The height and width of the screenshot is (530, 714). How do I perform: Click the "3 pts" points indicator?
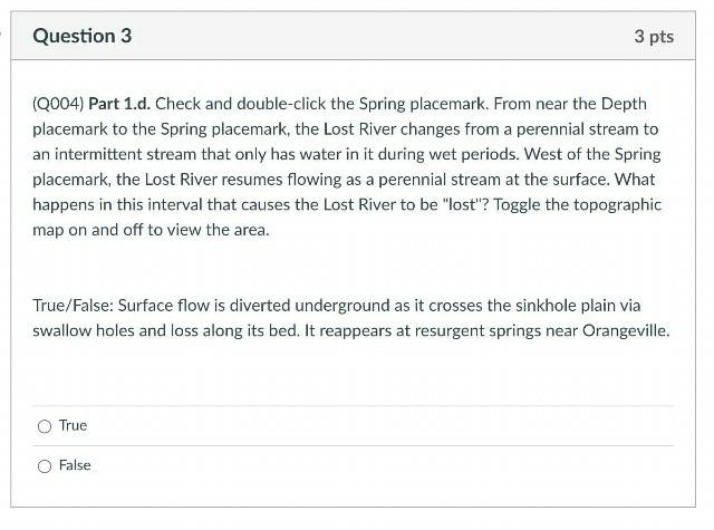click(654, 36)
